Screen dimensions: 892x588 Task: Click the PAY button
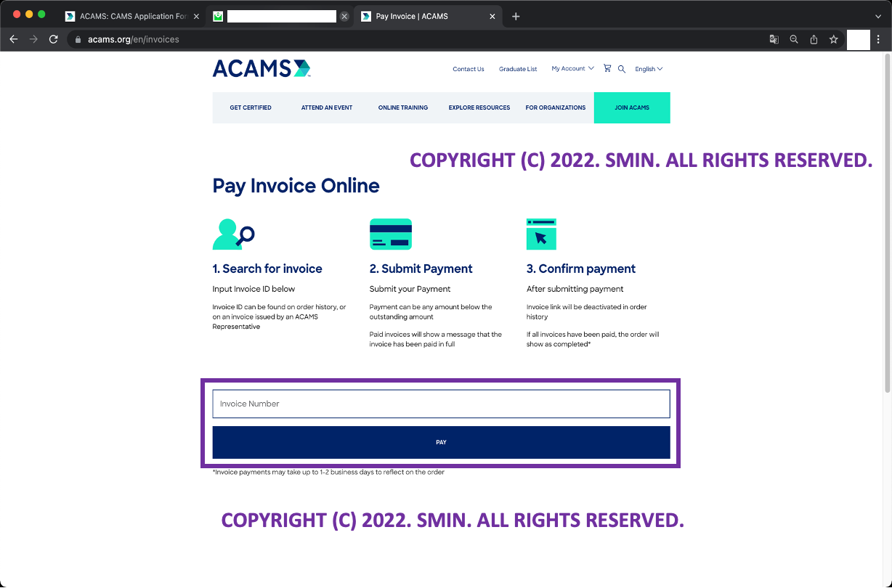click(x=441, y=442)
